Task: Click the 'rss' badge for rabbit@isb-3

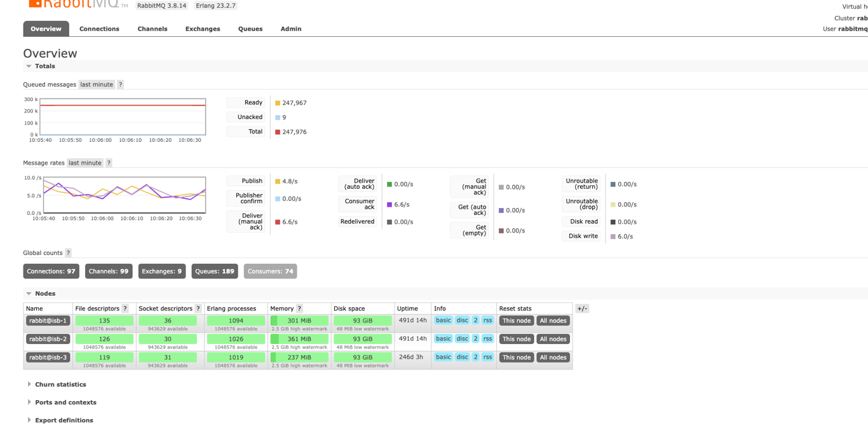Action: (x=487, y=357)
